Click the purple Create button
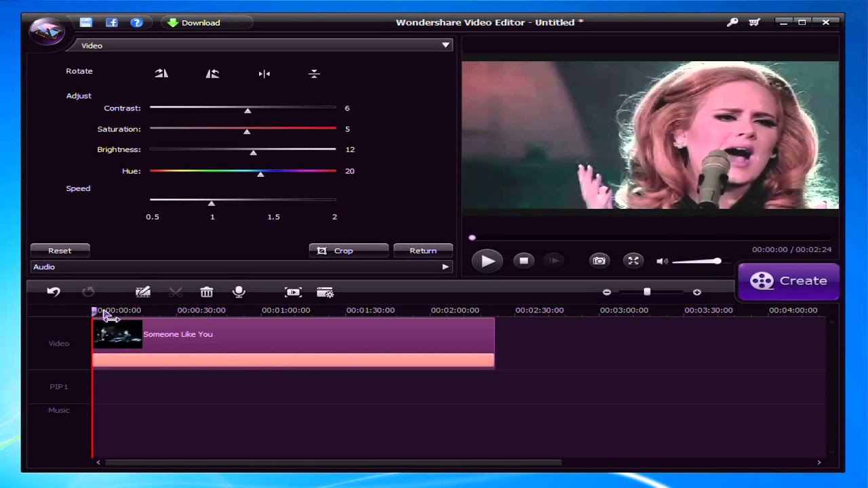This screenshot has width=868, height=488. (x=789, y=281)
